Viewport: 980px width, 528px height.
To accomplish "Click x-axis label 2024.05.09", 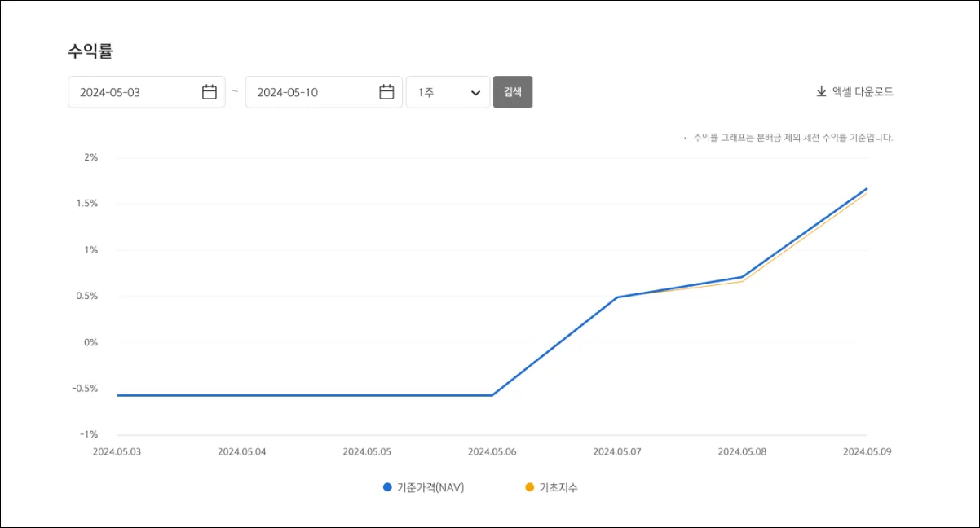I will 867,451.
